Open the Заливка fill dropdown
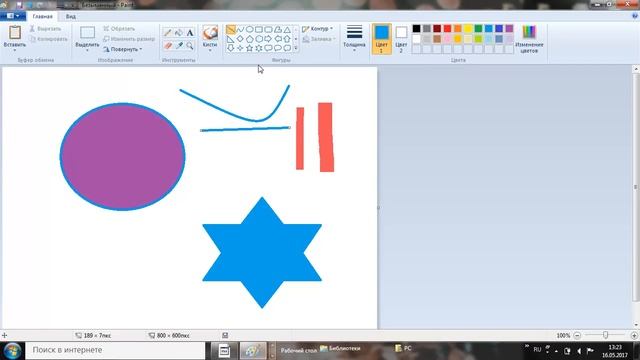 pyautogui.click(x=319, y=39)
